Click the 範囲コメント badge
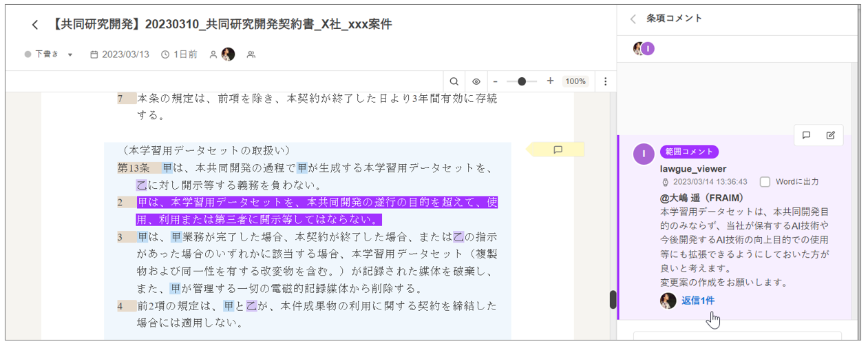The height and width of the screenshot is (346, 868). 689,152
